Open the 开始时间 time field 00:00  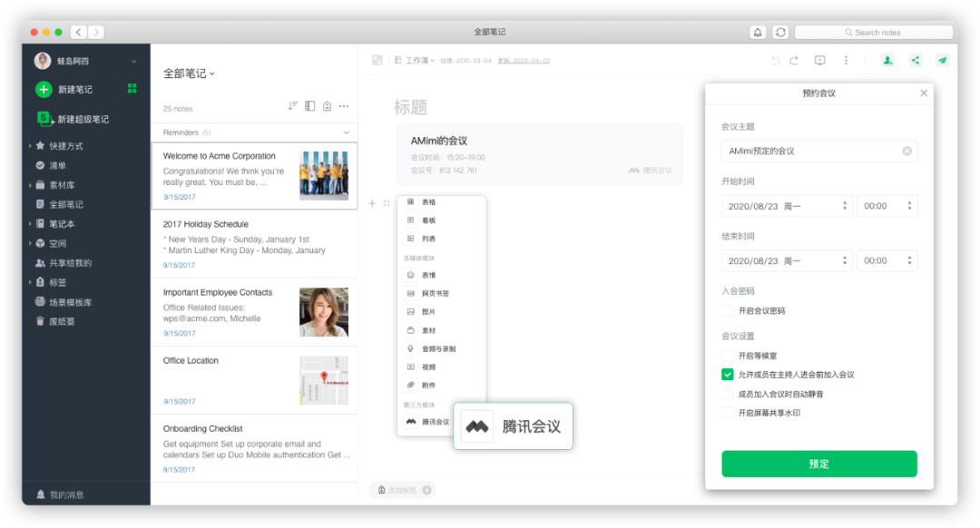click(x=887, y=206)
